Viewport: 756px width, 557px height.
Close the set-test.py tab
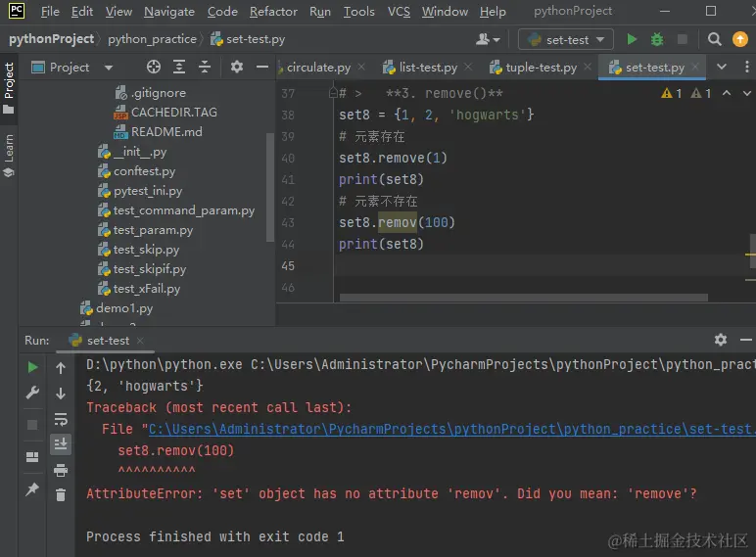click(x=695, y=67)
